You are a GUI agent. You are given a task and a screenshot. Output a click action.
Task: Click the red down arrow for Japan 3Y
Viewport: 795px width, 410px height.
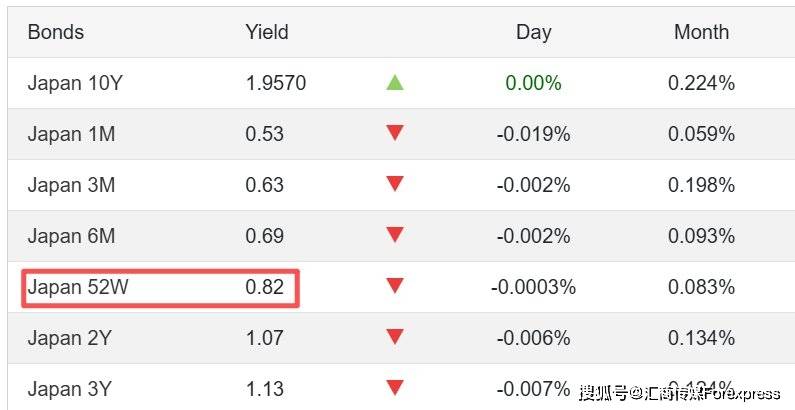coord(395,387)
